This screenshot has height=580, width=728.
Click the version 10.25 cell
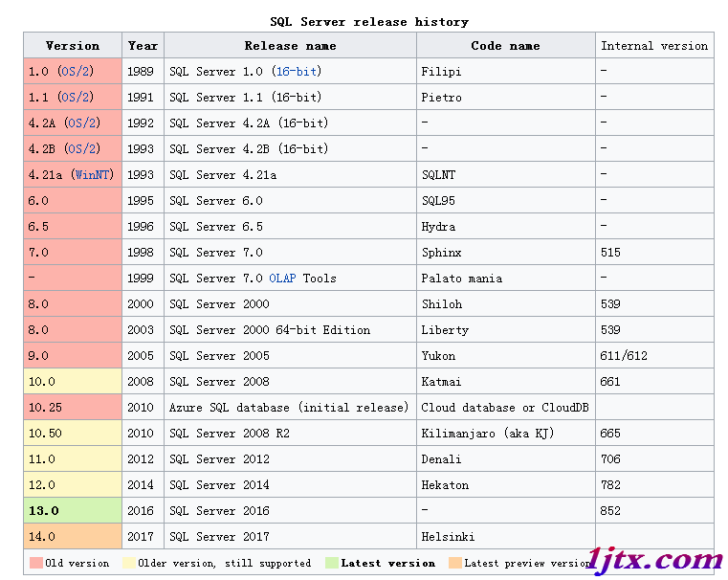pyautogui.click(x=73, y=408)
